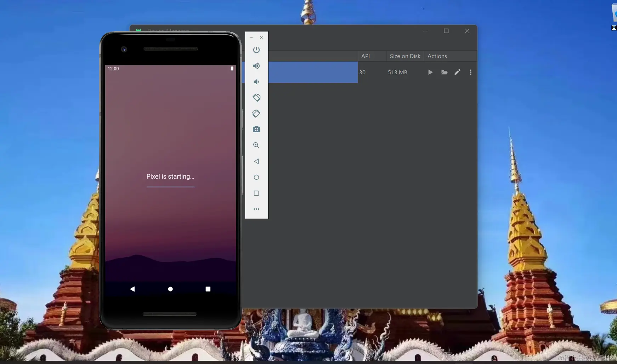Launch the virtual device with play icon
Image resolution: width=617 pixels, height=364 pixels.
coord(430,72)
